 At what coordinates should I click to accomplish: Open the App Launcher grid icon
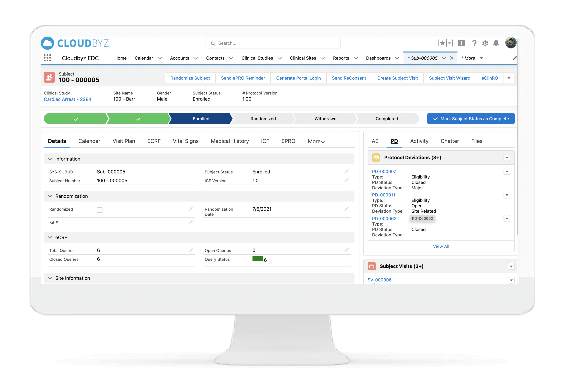pos(47,58)
